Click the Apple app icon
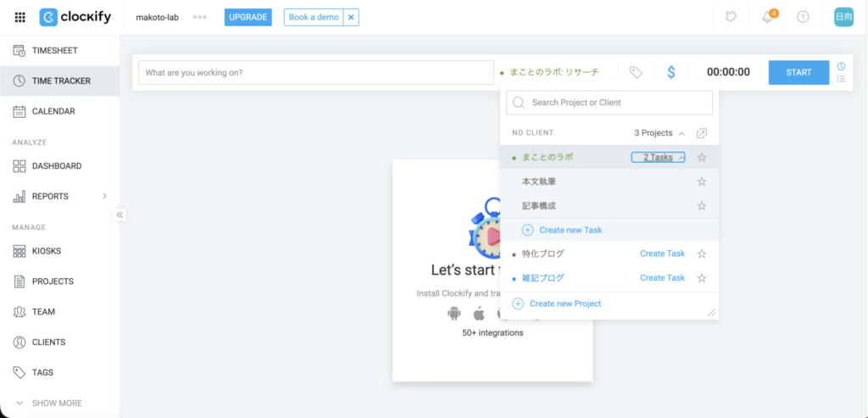Screen dimensions: 868x418 click(479, 314)
